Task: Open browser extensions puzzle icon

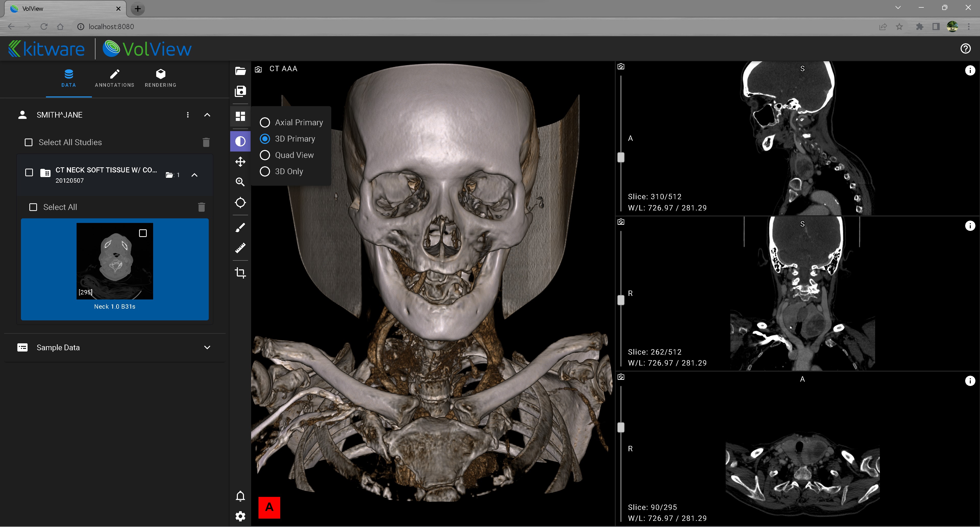Action: [920, 27]
